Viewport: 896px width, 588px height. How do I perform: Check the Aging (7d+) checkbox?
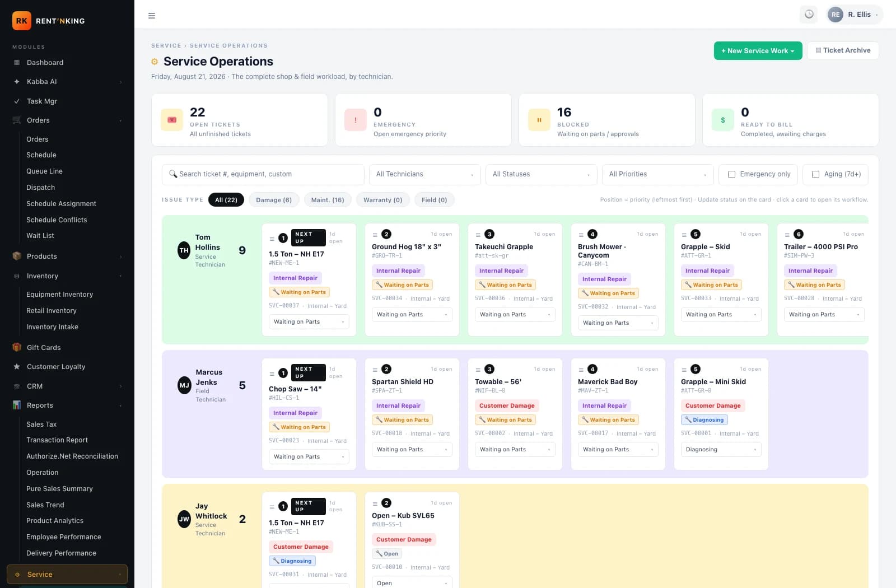[815, 174]
